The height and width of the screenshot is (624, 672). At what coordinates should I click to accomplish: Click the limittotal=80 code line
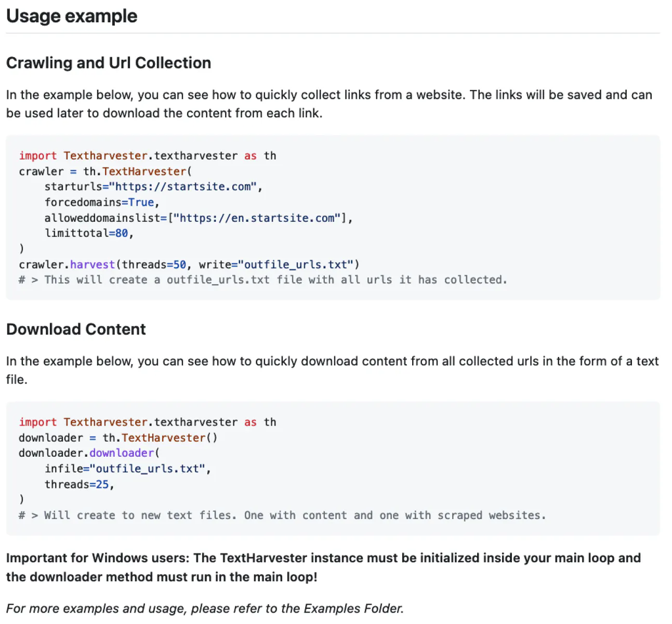pos(89,233)
